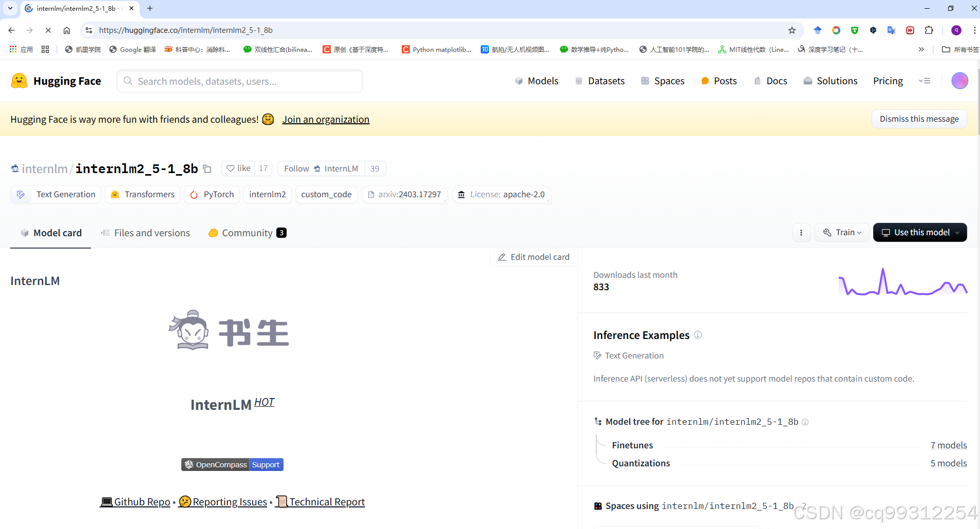Open the browser extensions puzzle icon
This screenshot has width=980, height=529.
click(x=929, y=30)
